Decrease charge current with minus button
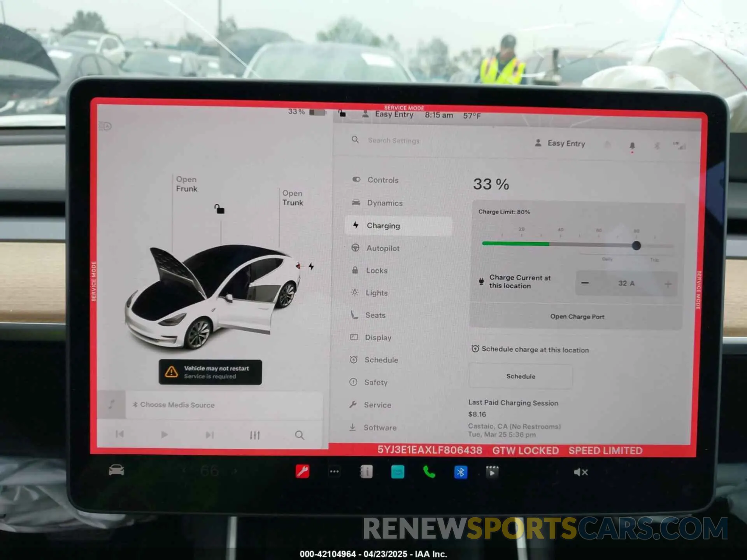The image size is (747, 560). click(585, 283)
